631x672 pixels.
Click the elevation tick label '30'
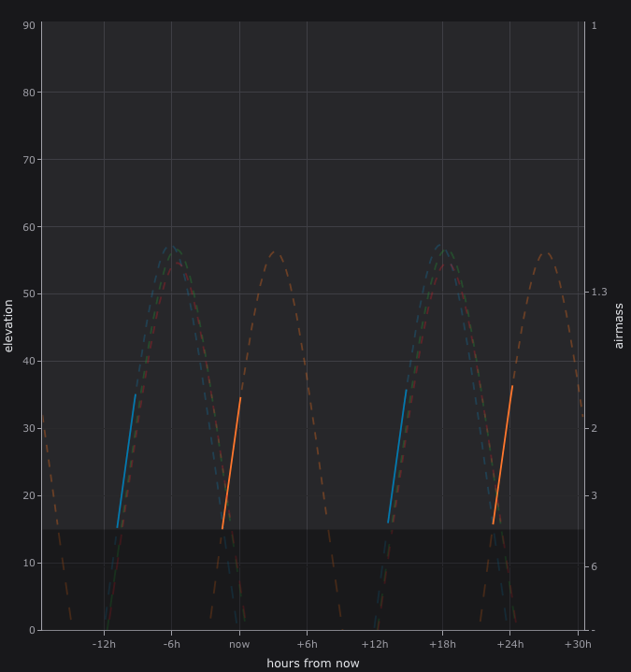[x=29, y=429]
